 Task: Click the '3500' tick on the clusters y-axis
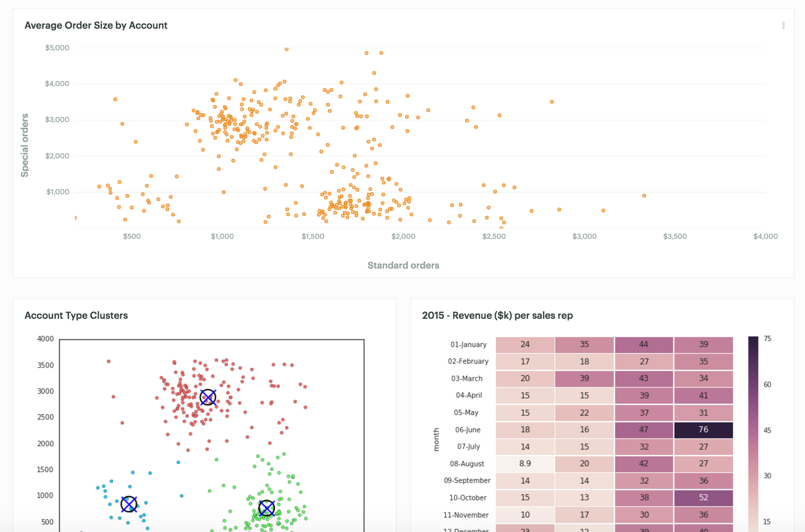tap(46, 365)
